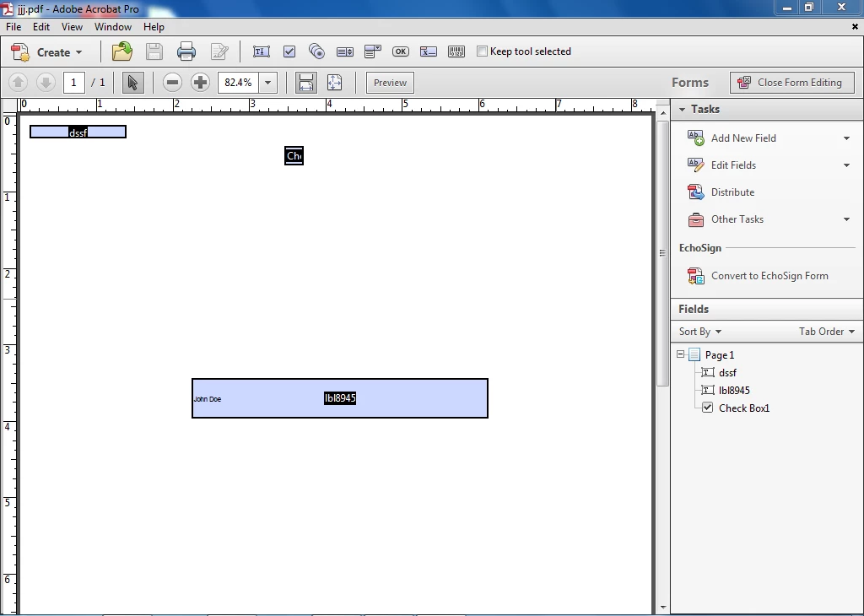Click the Open file folder icon
The height and width of the screenshot is (616, 864).
(x=121, y=51)
